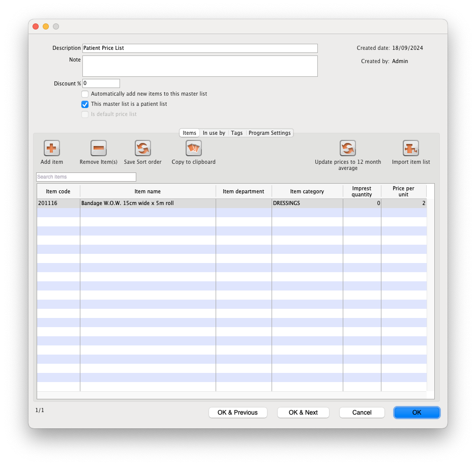Go to the Program Settings tab
476x466 pixels.
[x=270, y=133]
